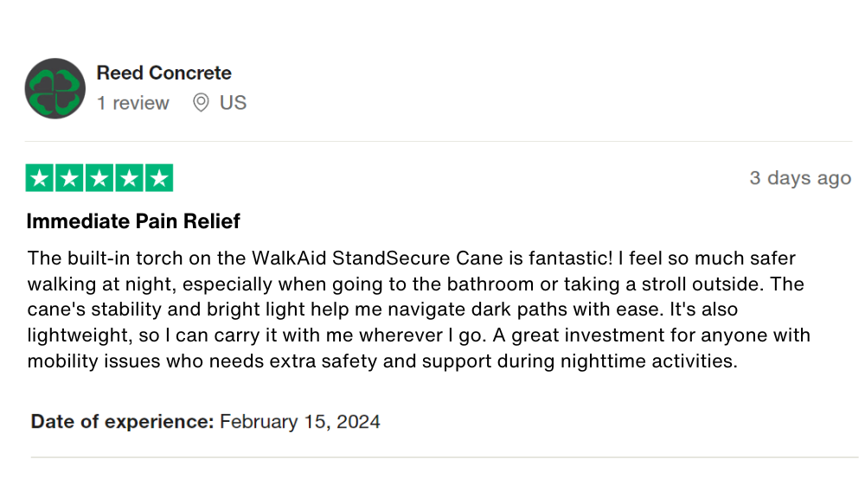
Task: Open the 'Immediate Pain Relief' review title
Action: [133, 221]
